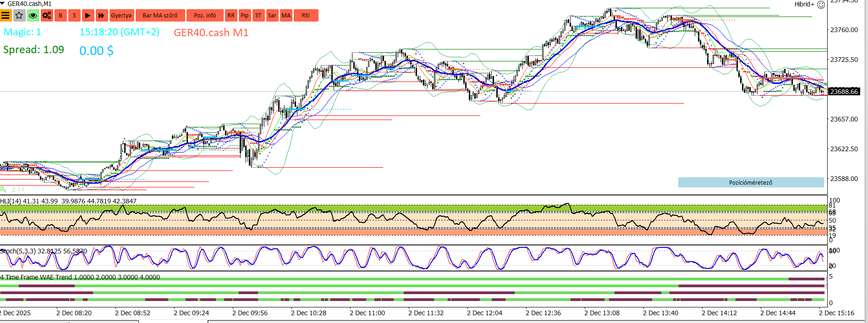Click the Hibrid+ smiley face icon
This screenshot has width=868, height=323.
pos(821,5)
